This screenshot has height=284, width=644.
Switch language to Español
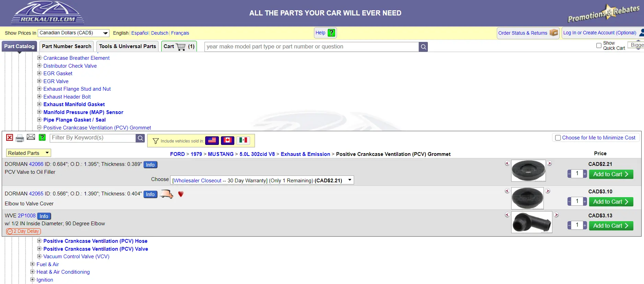[x=140, y=33]
